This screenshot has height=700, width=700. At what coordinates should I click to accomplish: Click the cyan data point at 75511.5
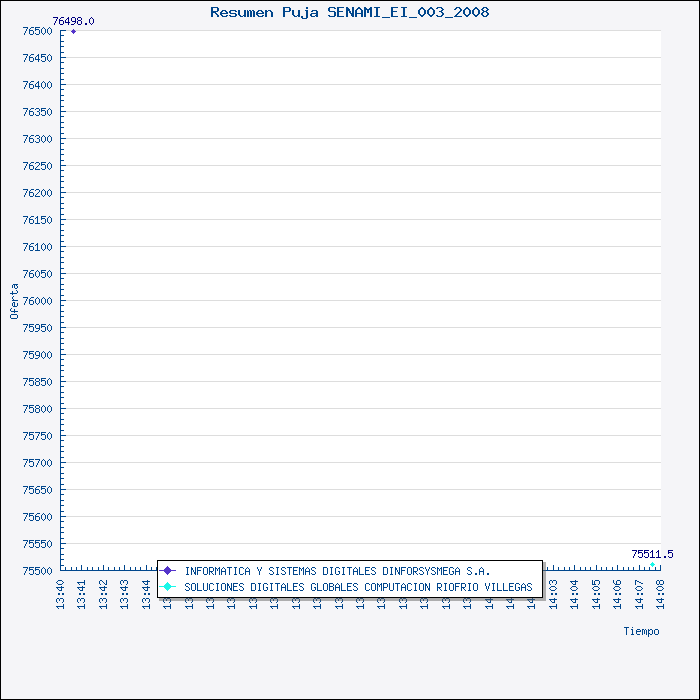point(653,565)
